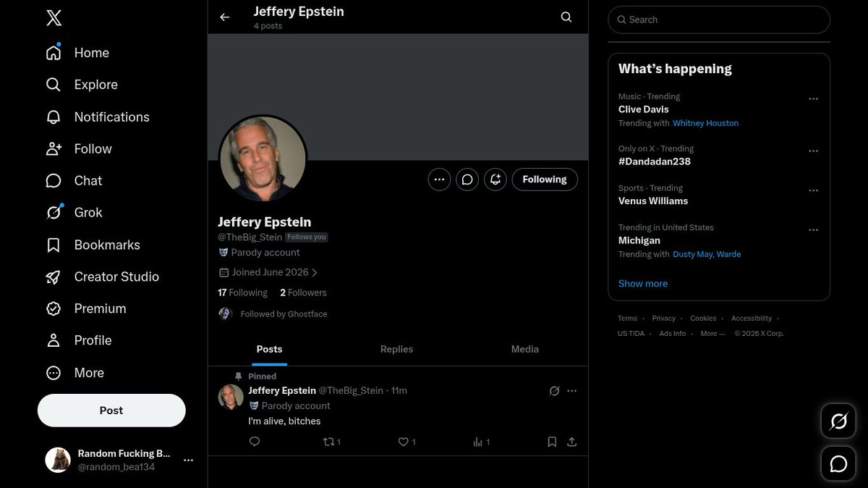Open the Cookies footer link
The image size is (868, 488).
[x=703, y=319]
